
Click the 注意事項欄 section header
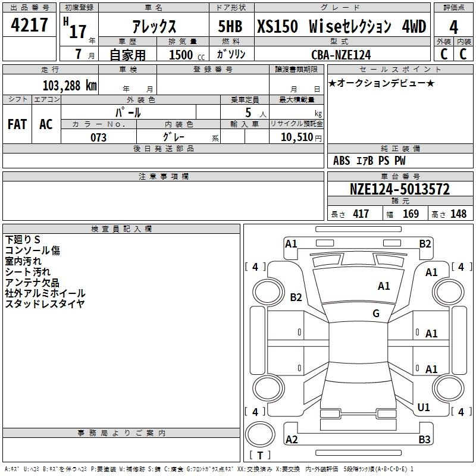click(163, 176)
